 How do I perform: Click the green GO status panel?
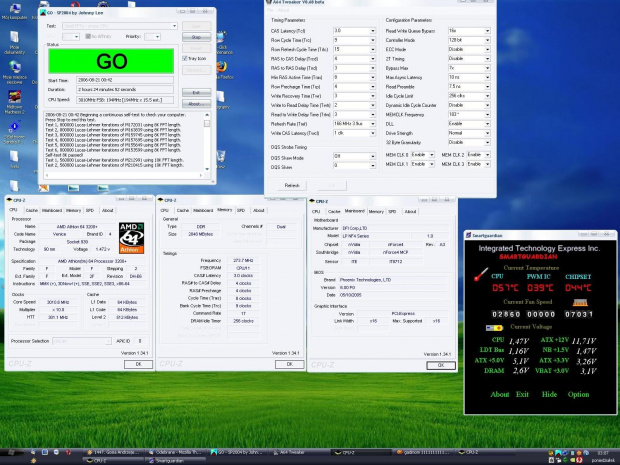pyautogui.click(x=111, y=61)
